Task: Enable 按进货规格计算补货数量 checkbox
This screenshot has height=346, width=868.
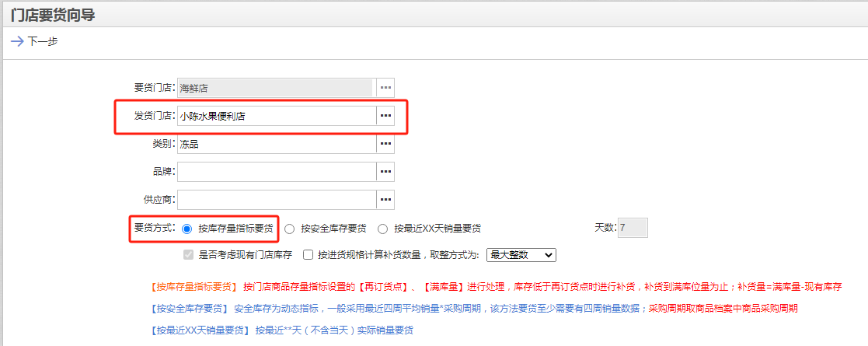Action: [x=308, y=255]
